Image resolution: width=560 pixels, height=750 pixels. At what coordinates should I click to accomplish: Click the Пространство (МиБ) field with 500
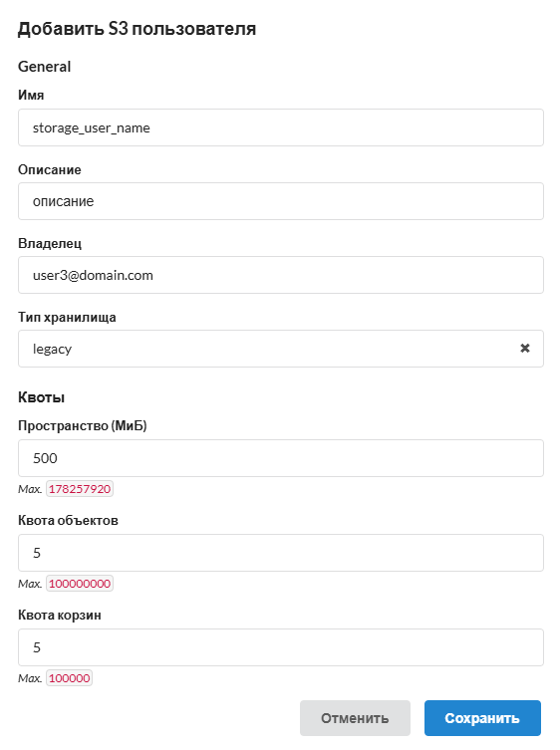[280, 458]
